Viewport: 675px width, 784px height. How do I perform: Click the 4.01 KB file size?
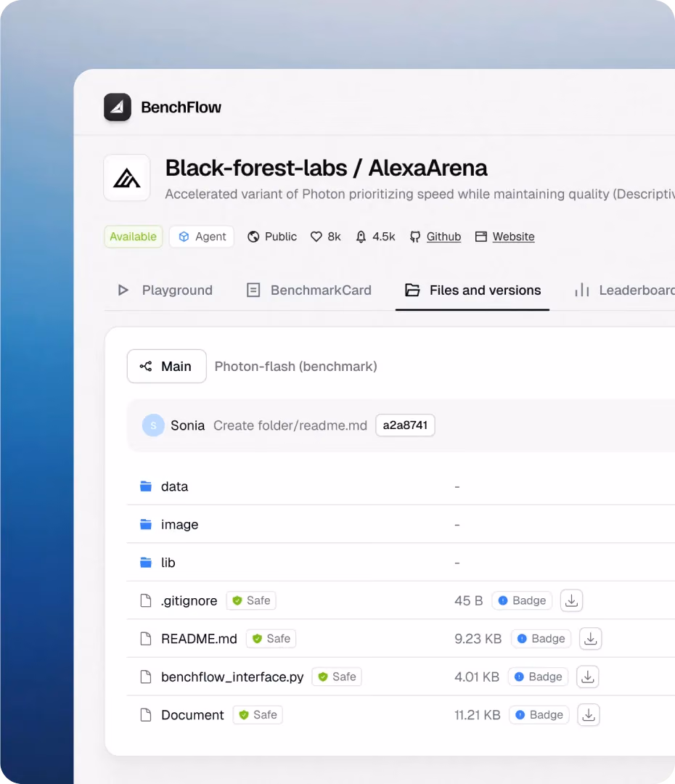point(477,677)
